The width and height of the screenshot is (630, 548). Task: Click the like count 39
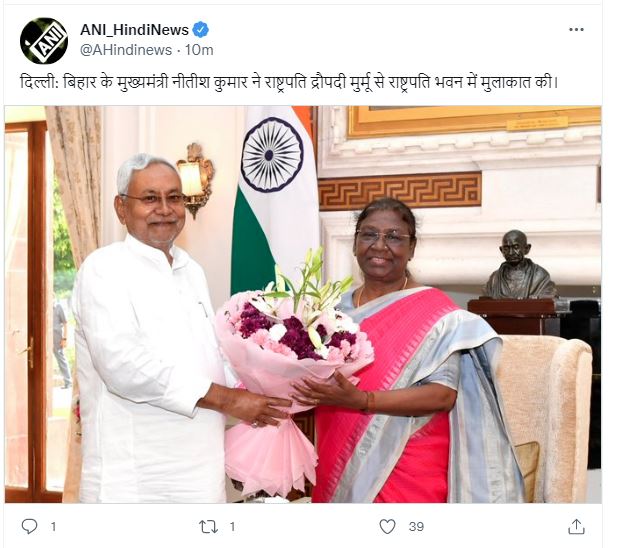[416, 527]
